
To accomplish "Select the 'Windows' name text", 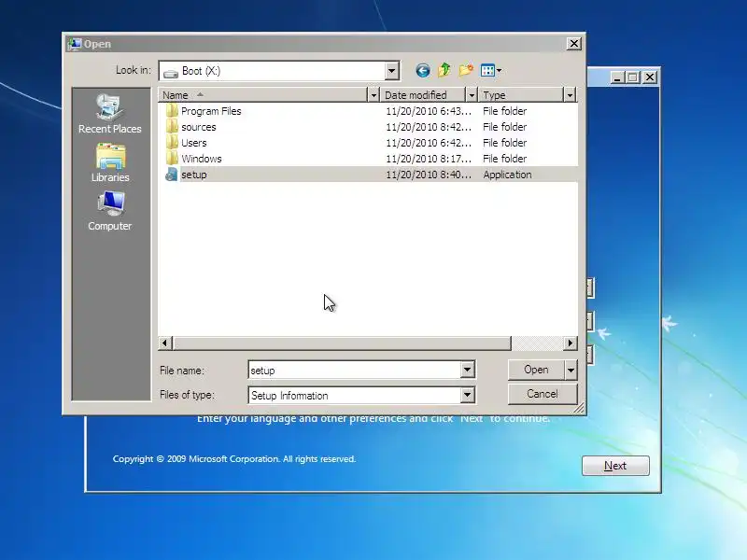I will (202, 159).
